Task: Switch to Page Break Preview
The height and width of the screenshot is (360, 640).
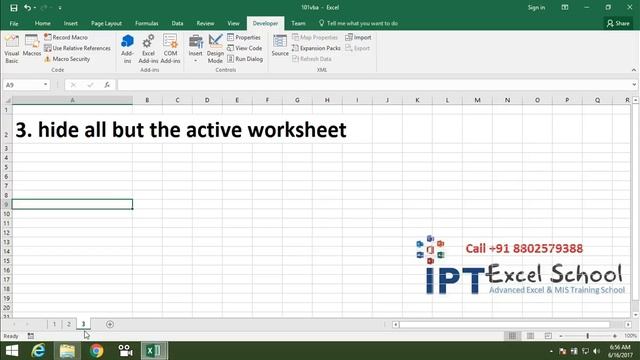Action: [x=548, y=336]
